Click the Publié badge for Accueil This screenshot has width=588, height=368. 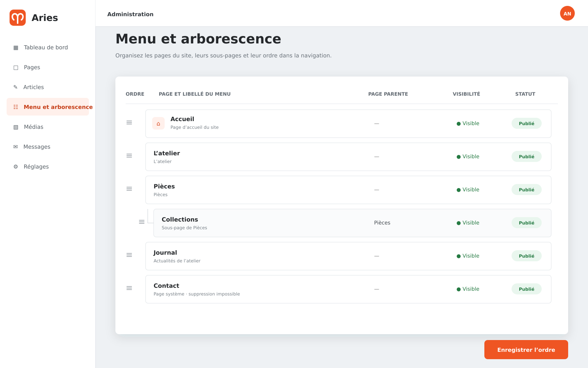coord(527,124)
